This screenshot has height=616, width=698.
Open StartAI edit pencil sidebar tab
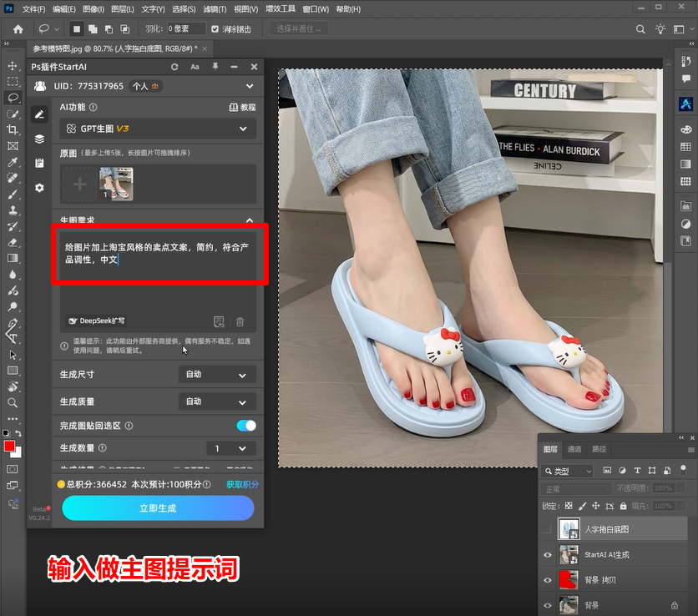tap(39, 114)
